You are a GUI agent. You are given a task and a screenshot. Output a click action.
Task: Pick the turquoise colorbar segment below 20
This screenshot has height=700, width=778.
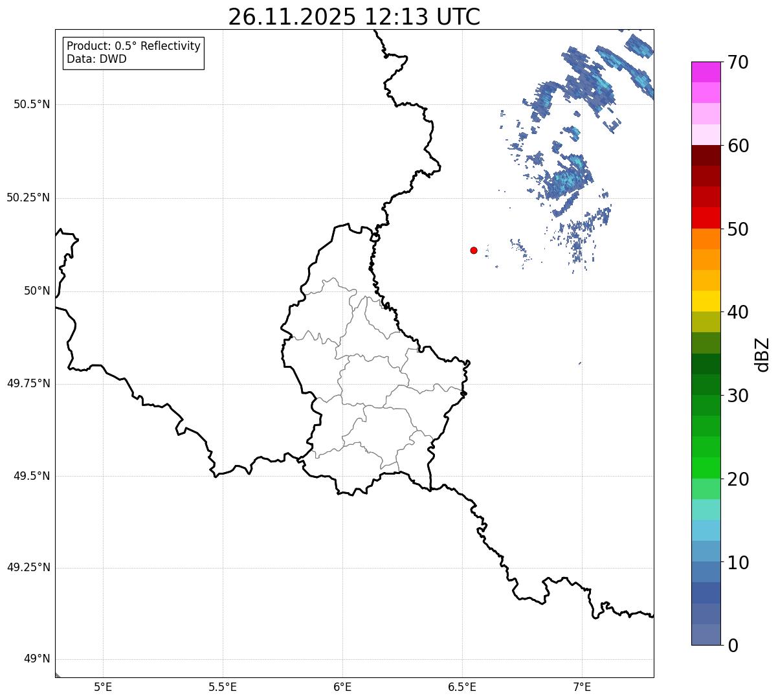click(706, 510)
